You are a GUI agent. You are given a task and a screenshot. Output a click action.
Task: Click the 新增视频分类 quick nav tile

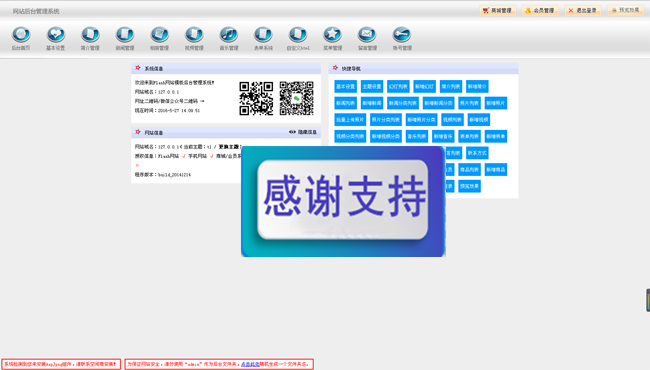386,136
